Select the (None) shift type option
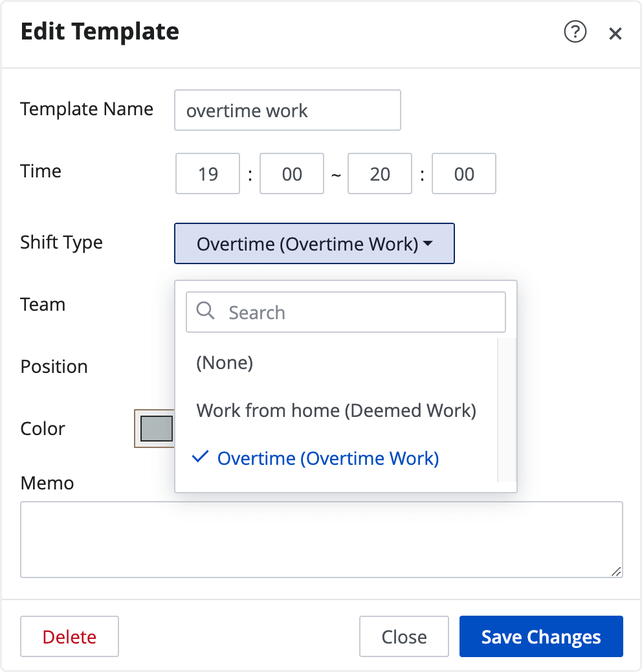 (336, 363)
